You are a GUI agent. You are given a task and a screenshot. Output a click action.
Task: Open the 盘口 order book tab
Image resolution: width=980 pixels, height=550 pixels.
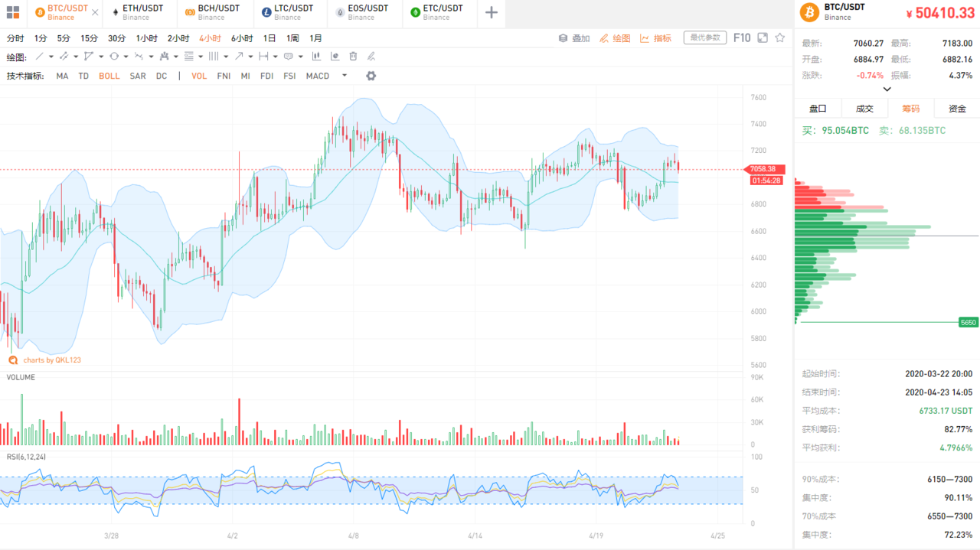click(818, 109)
